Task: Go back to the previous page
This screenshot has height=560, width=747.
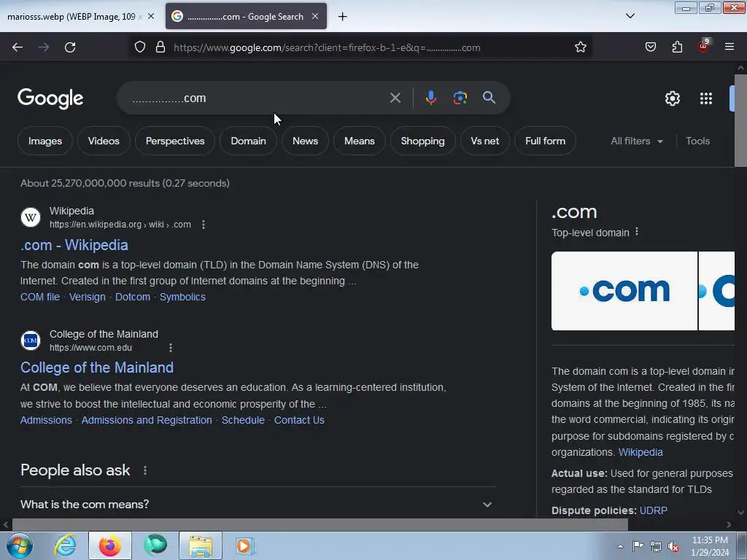Action: pos(18,47)
